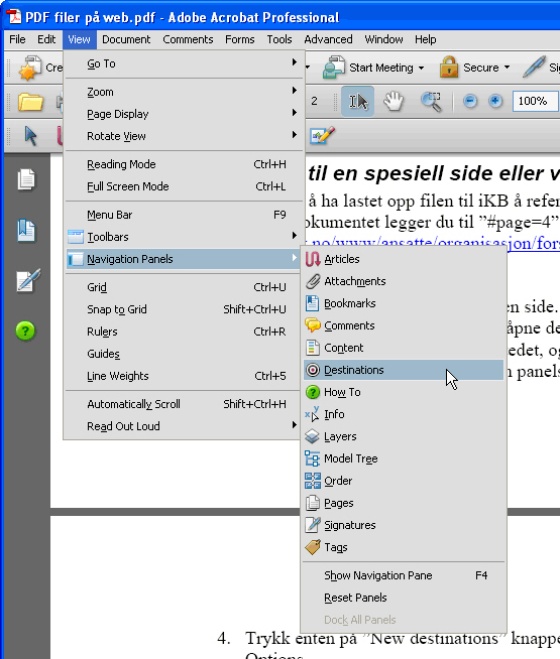The width and height of the screenshot is (560, 659).
Task: Open the Help menu
Action: 425,40
